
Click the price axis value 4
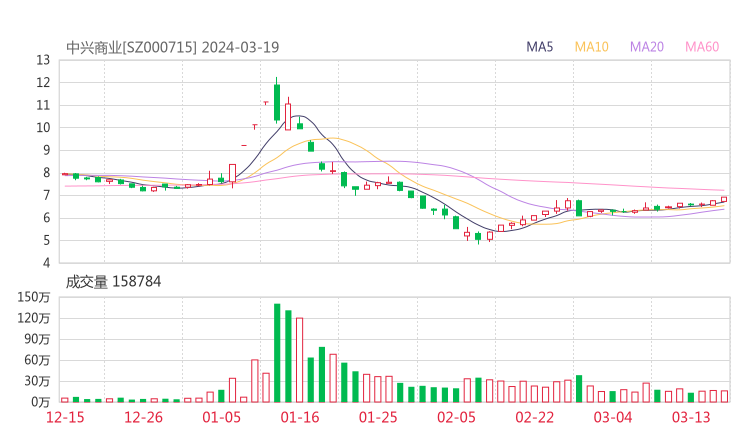click(x=46, y=263)
